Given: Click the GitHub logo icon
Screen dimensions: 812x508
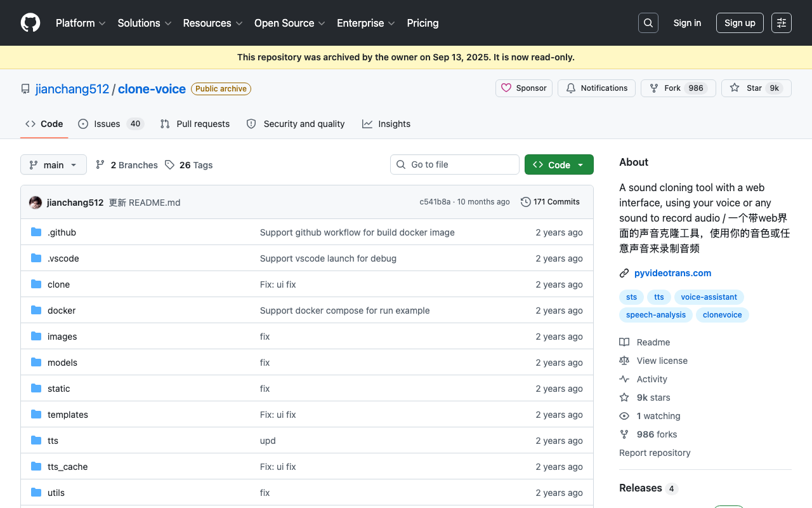Looking at the screenshot, I should 30,23.
